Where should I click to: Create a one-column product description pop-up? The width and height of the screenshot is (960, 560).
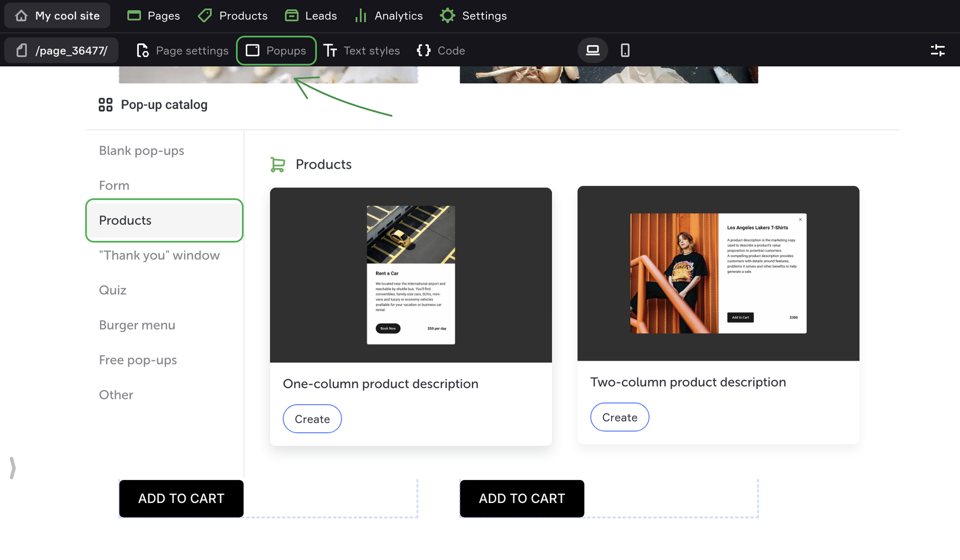pos(312,419)
